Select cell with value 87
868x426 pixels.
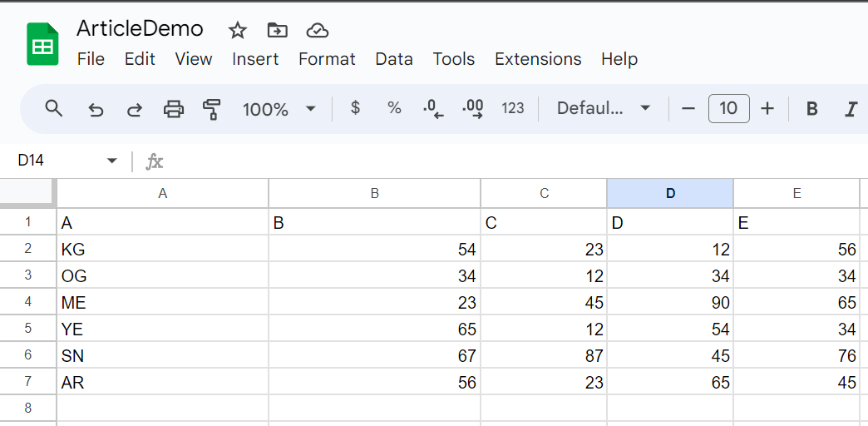544,355
